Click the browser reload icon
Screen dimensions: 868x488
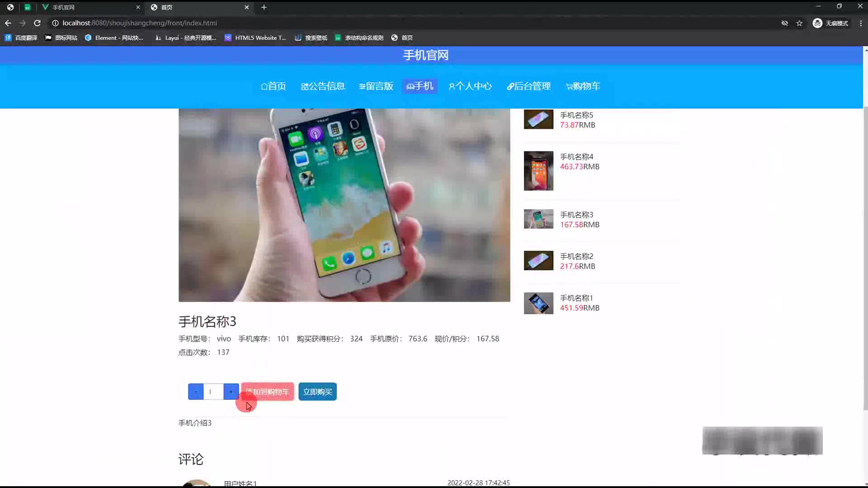(x=38, y=23)
